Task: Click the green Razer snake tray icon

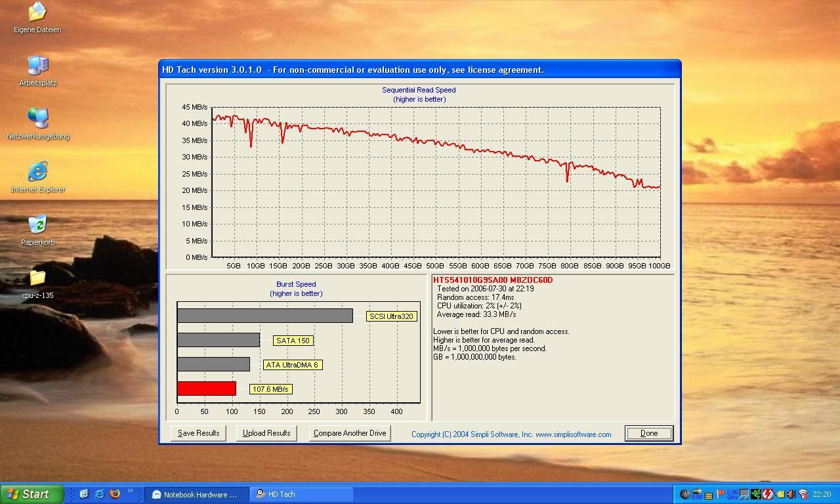Action: [756, 494]
